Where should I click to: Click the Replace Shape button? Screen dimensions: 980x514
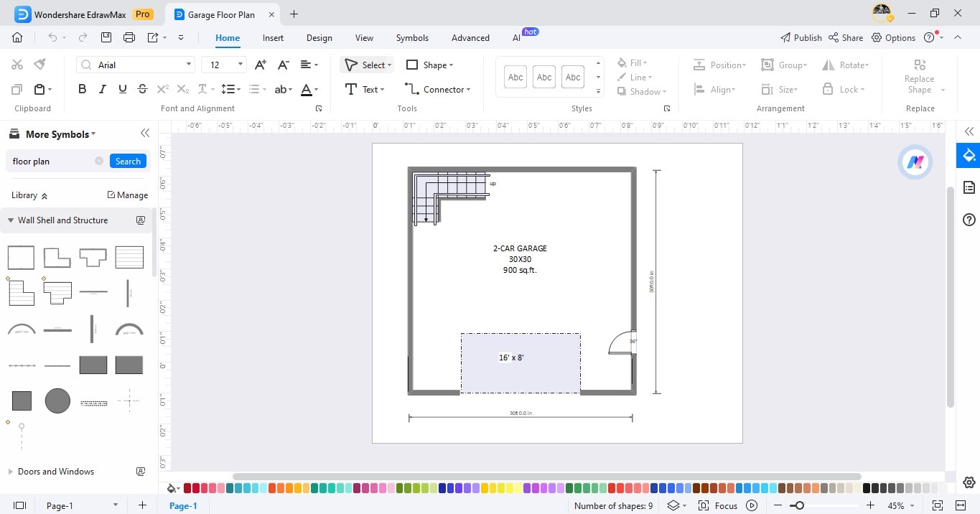(920, 77)
